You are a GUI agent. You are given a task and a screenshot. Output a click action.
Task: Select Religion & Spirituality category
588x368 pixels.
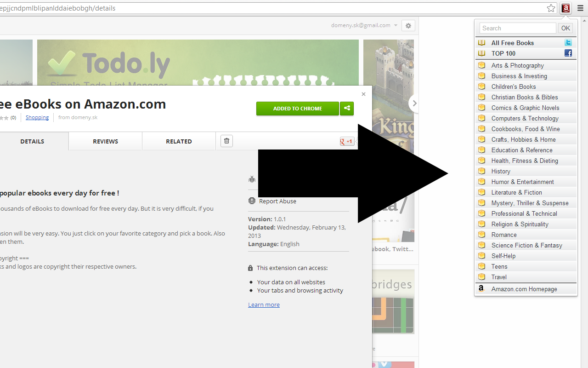[526, 224]
